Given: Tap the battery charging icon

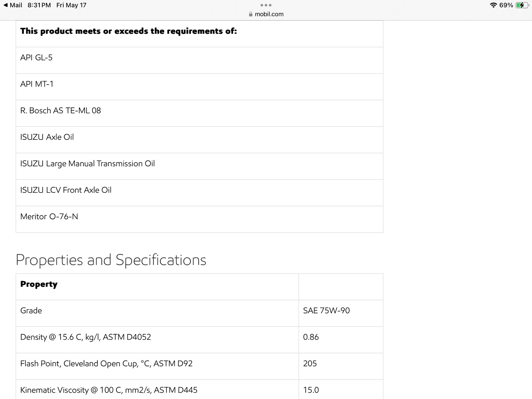Looking at the screenshot, I should tap(522, 5).
